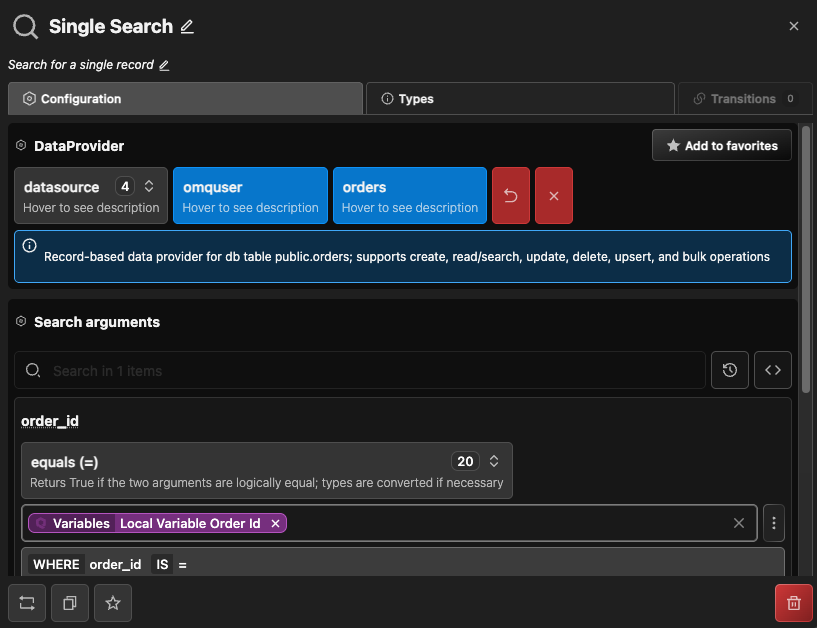Click the swap arrows icon in bottom toolbar
The image size is (817, 628).
click(x=27, y=603)
